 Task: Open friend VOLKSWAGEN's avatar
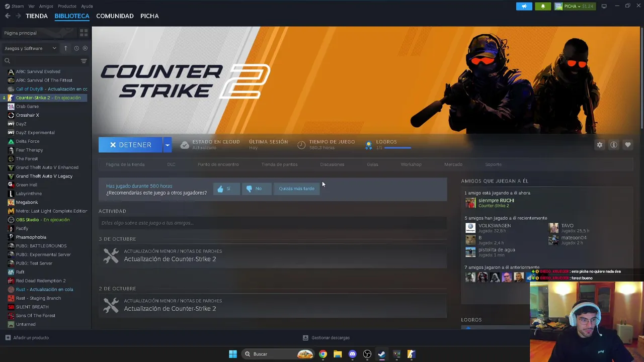[470, 228]
